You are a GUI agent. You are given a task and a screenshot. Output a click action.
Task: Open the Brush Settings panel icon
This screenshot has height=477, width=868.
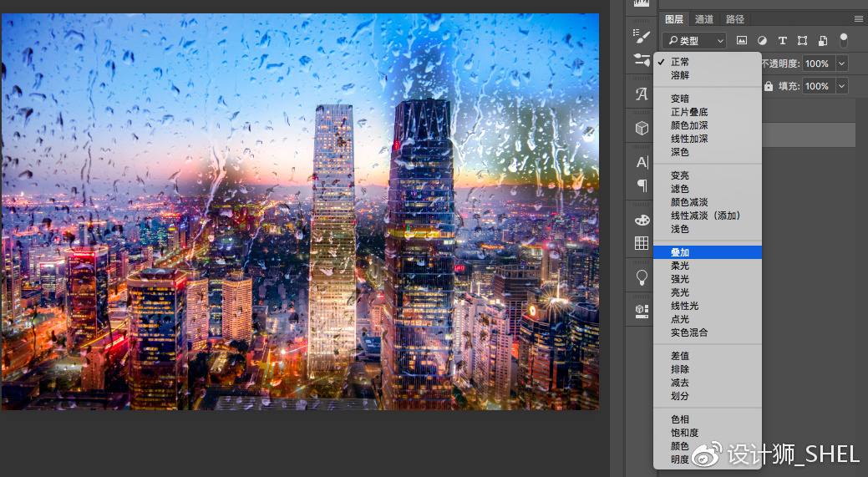642,37
